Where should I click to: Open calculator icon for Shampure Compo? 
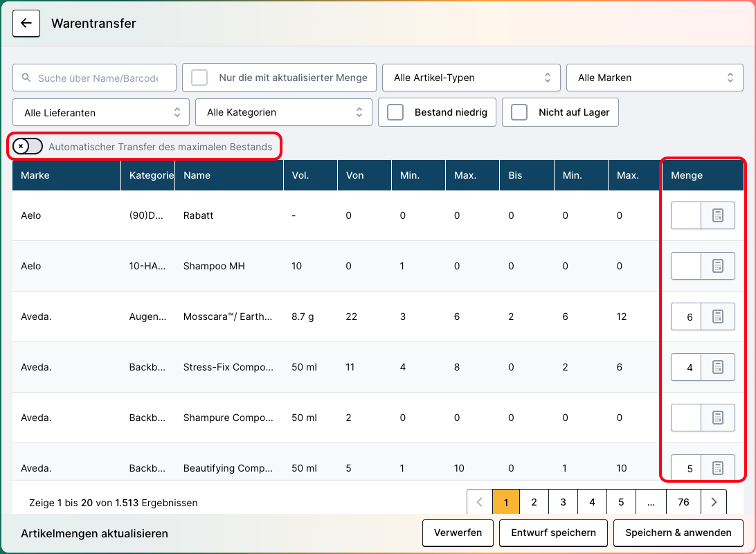pyautogui.click(x=717, y=418)
